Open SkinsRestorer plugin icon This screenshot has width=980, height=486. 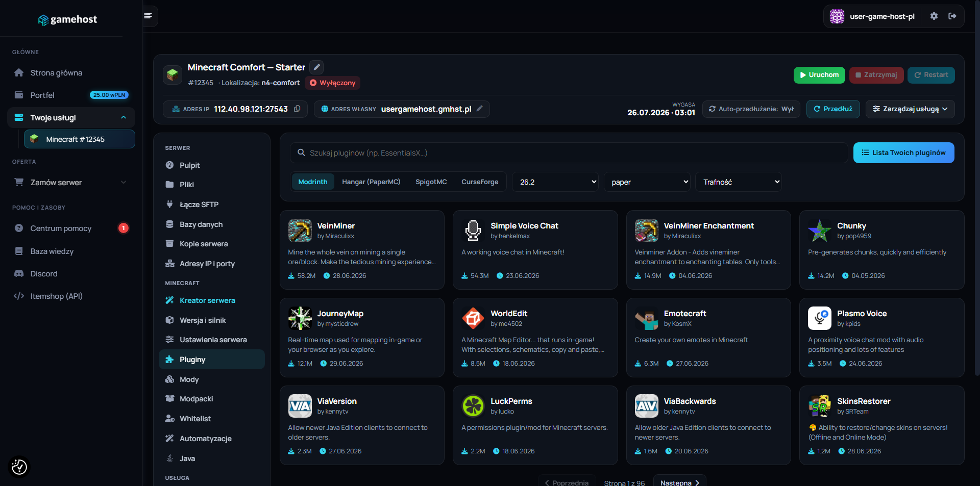[820, 406]
